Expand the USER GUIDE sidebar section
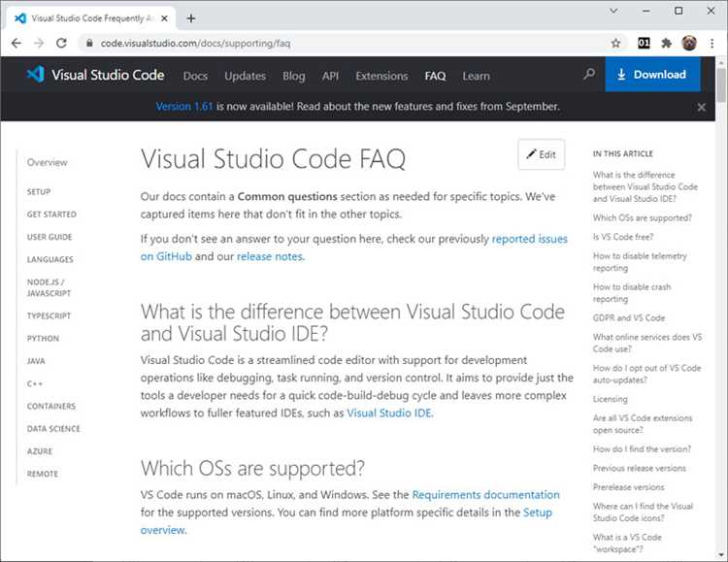The image size is (728, 562). (x=50, y=237)
